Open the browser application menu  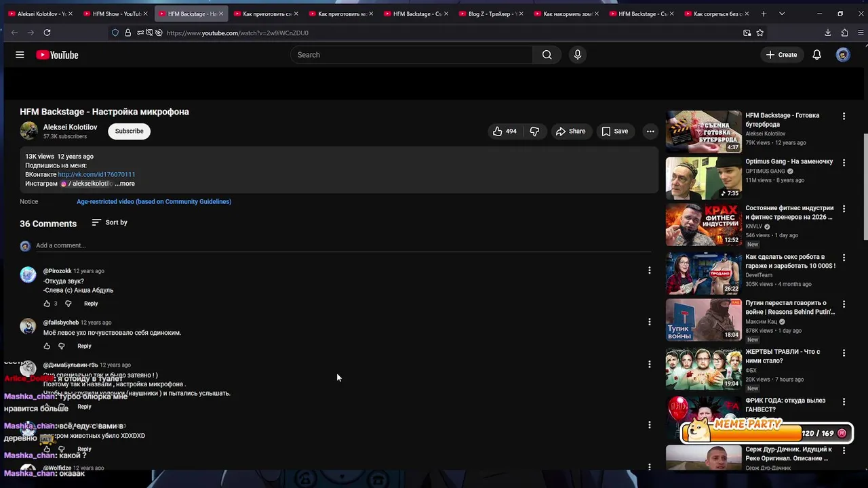[x=861, y=33]
